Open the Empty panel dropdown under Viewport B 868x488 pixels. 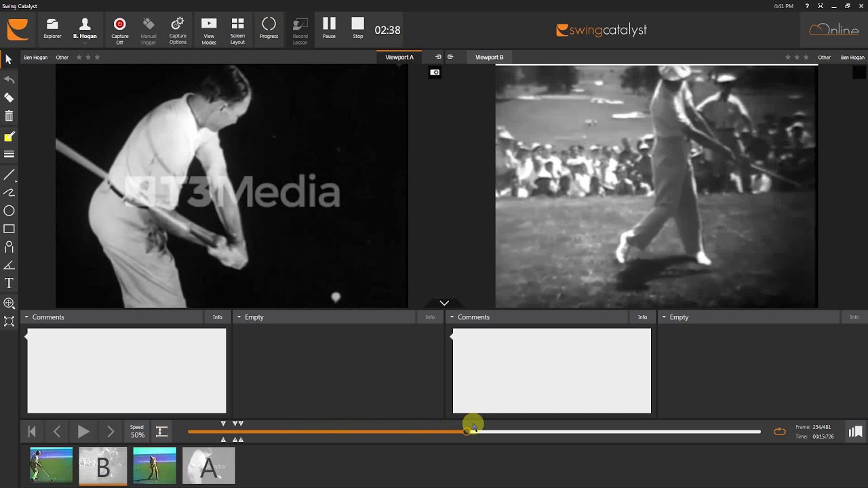pos(664,317)
